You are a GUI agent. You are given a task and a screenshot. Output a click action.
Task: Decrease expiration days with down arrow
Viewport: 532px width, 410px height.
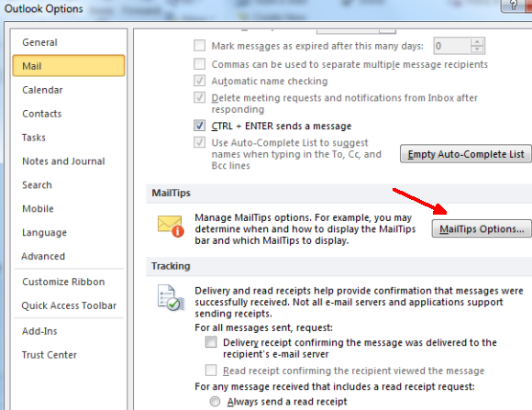tap(477, 50)
